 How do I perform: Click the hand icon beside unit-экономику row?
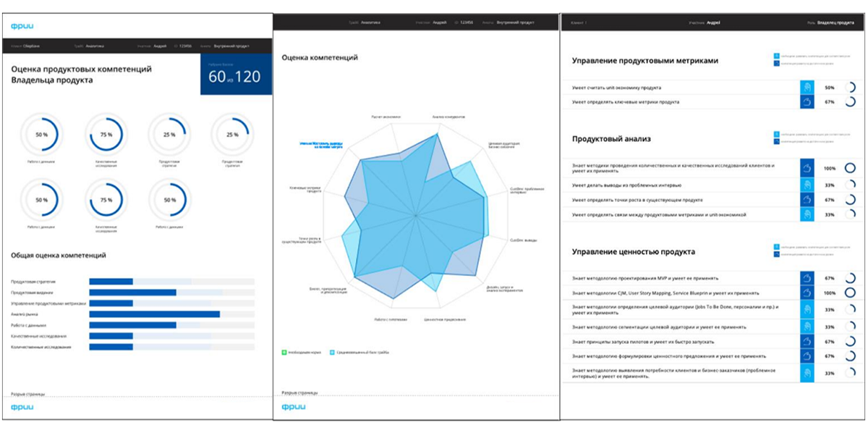[x=807, y=88]
